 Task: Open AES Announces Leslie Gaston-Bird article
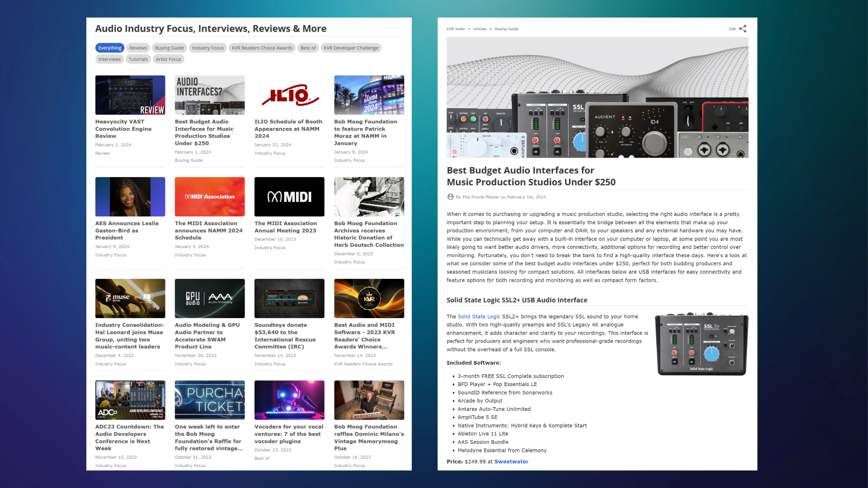click(x=127, y=230)
